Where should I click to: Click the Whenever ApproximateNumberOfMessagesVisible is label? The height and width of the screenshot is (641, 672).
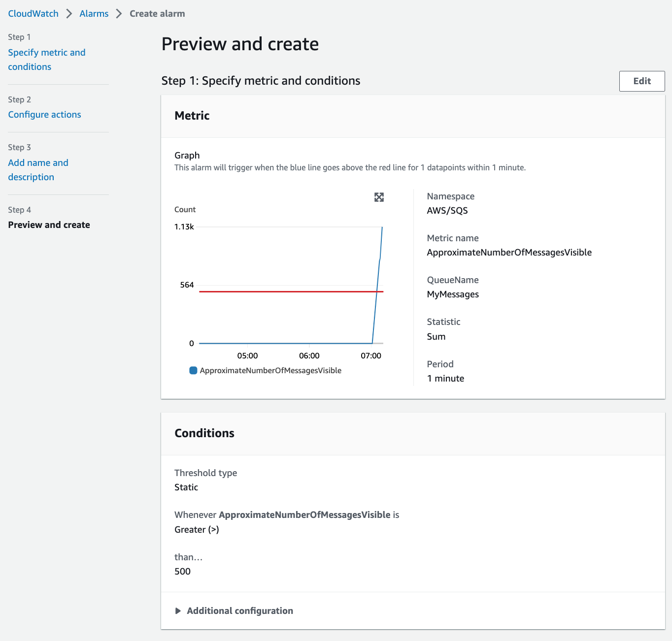pos(287,514)
